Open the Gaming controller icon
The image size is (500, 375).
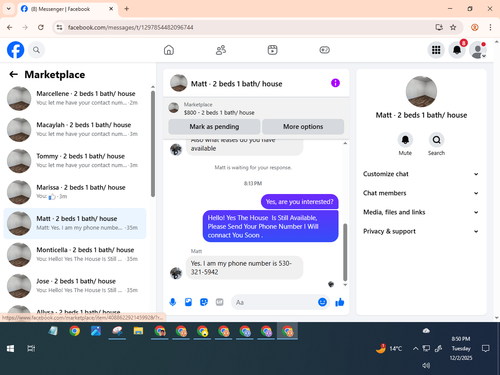(324, 50)
